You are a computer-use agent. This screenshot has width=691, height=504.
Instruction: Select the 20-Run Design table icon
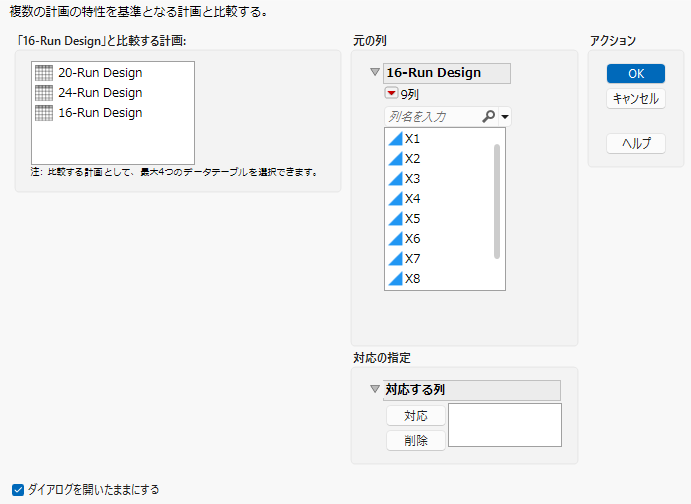(x=44, y=73)
